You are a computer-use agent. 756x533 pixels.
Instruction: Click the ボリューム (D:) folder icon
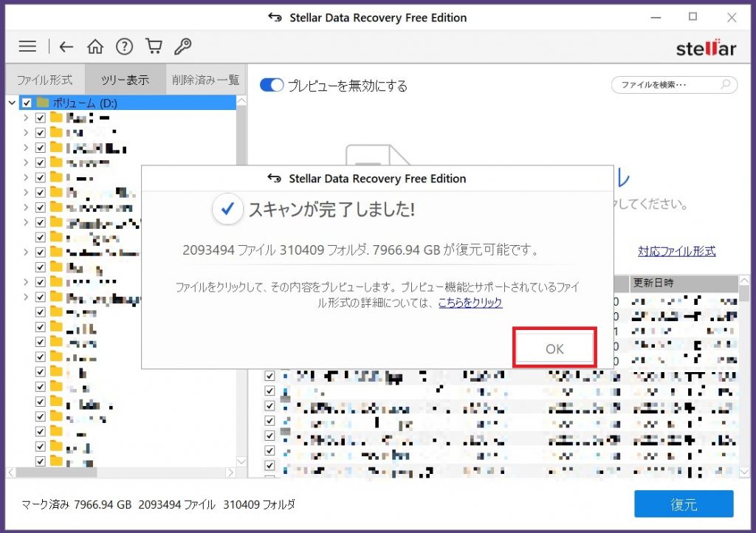[x=43, y=102]
